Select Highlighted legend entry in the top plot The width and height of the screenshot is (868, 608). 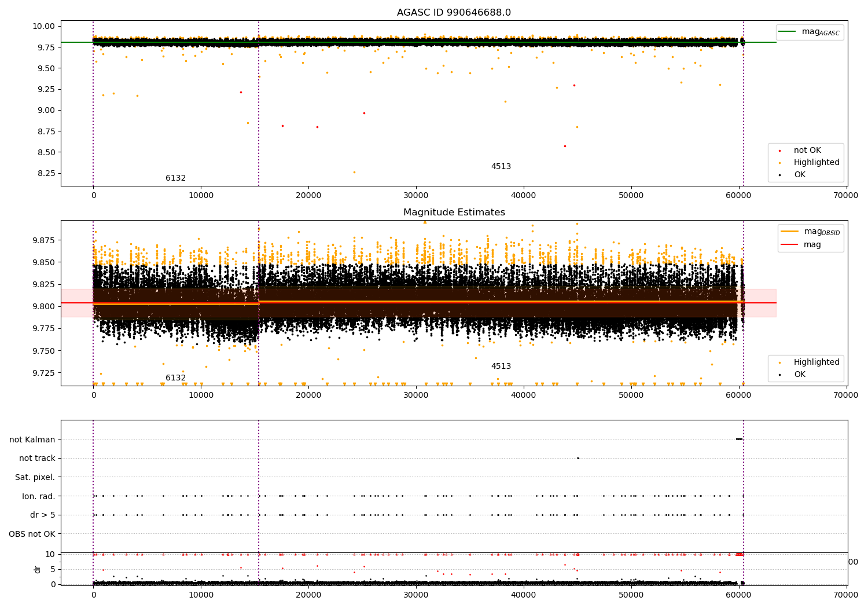(816, 163)
